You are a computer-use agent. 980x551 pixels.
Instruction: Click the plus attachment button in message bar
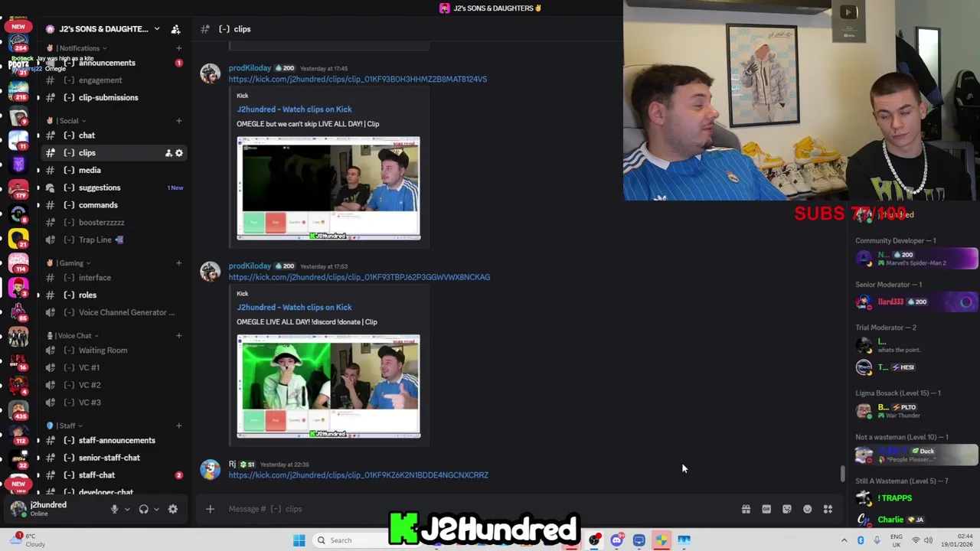pyautogui.click(x=210, y=509)
